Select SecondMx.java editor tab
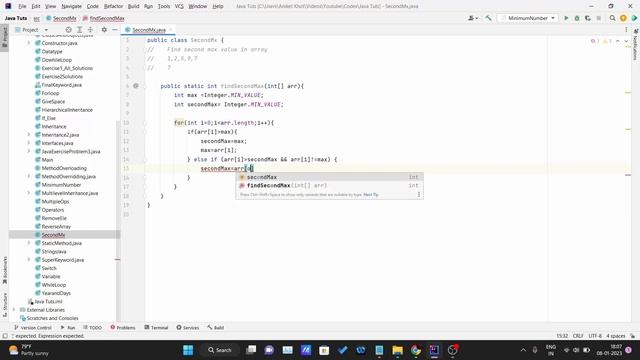Image resolution: width=640 pixels, height=360 pixels. tap(149, 30)
